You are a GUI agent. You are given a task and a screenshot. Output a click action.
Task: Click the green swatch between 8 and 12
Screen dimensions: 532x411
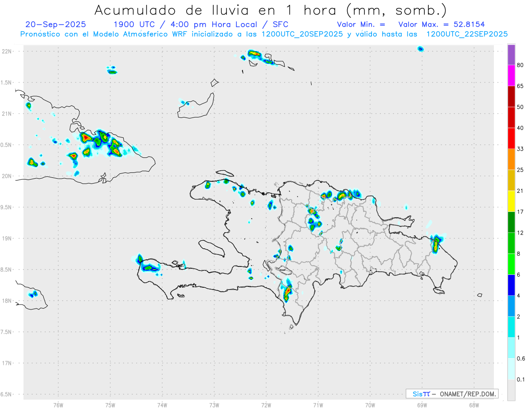511,243
